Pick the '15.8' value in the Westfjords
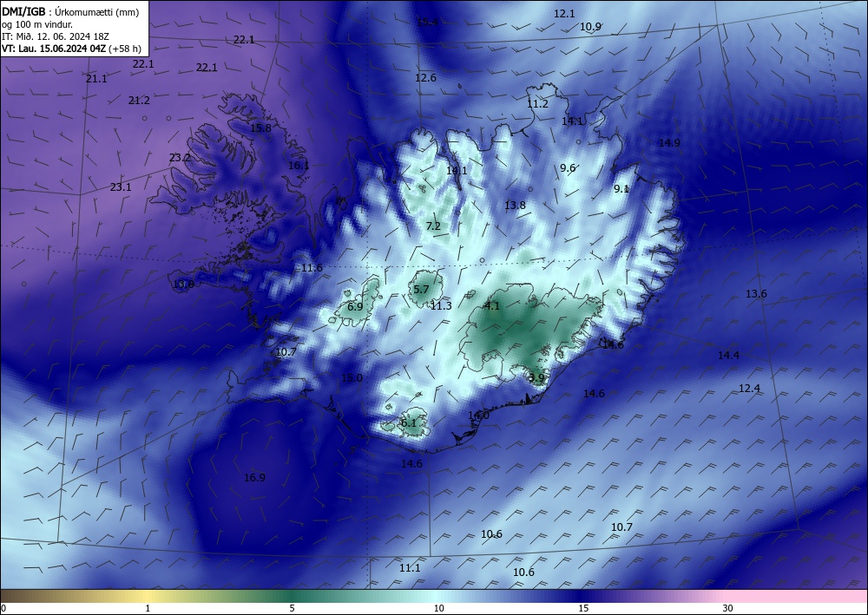 tap(260, 128)
